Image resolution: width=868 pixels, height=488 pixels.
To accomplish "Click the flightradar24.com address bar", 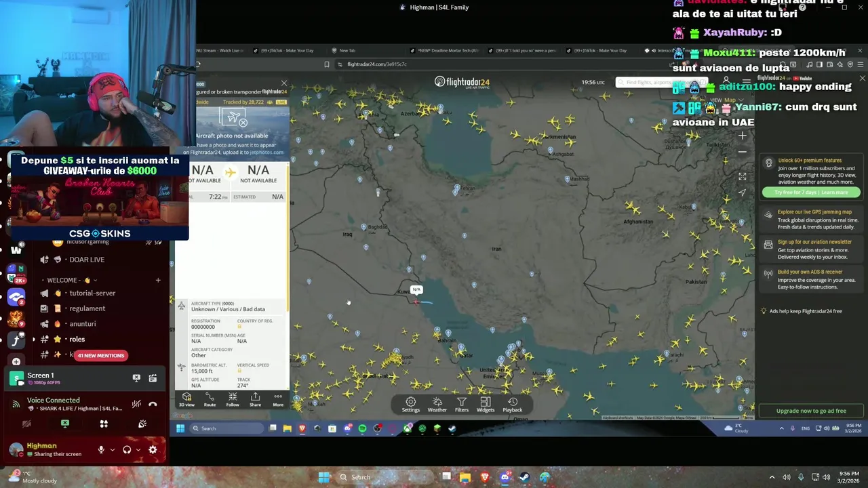I will point(377,64).
